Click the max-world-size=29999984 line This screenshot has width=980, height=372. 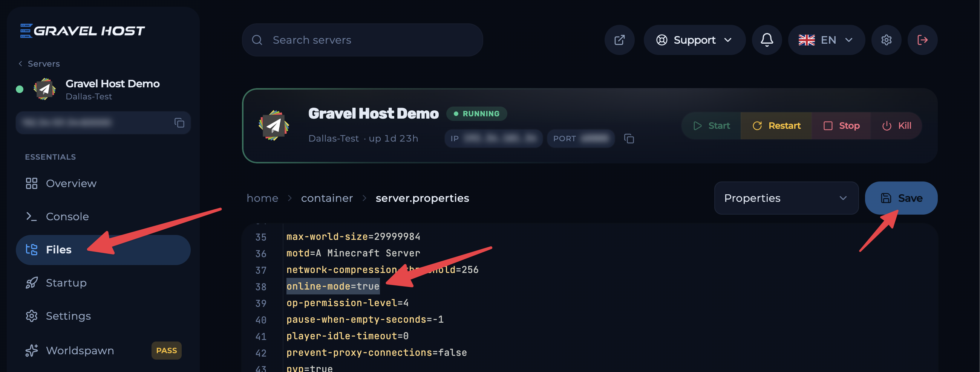353,236
